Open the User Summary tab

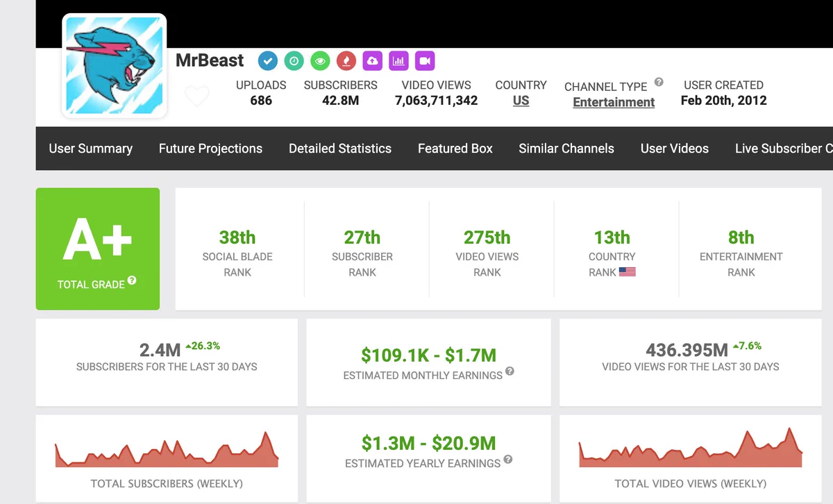pos(90,149)
